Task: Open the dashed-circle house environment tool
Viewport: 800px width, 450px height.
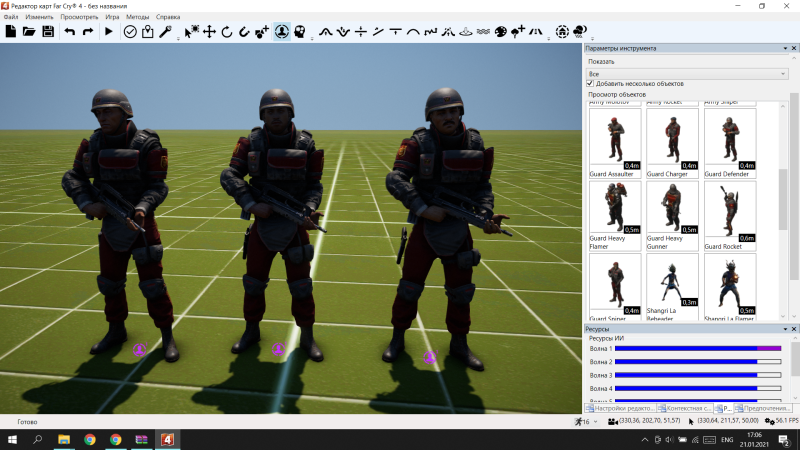Action: coord(562,32)
